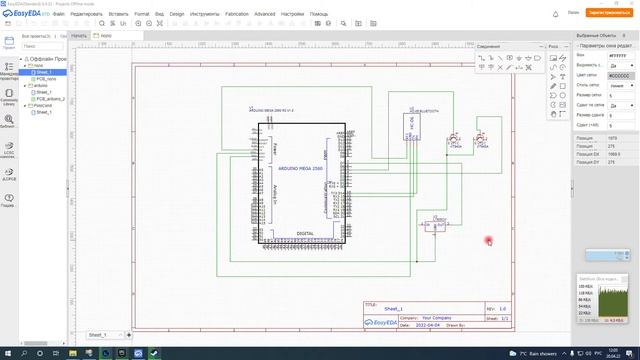Open the Project sidebar panel
The image size is (640, 360).
click(9, 43)
